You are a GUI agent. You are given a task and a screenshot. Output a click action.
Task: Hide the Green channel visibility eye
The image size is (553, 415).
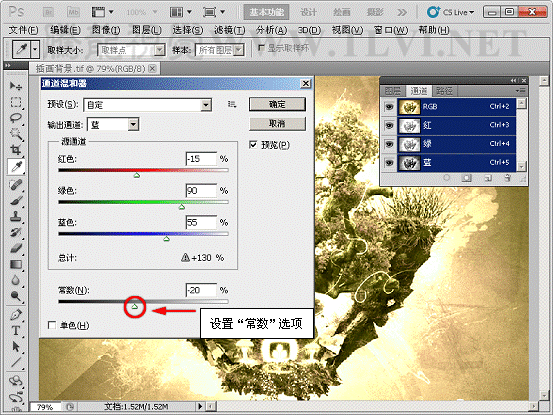tap(389, 144)
